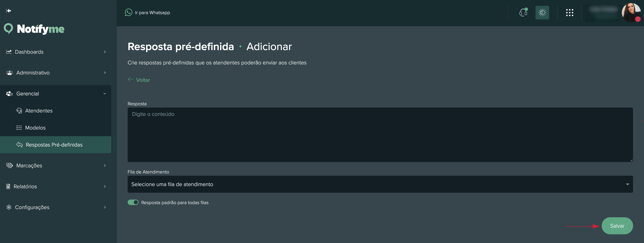The image size is (644, 243).
Task: Click the Notifyme logo
Action: tap(34, 29)
